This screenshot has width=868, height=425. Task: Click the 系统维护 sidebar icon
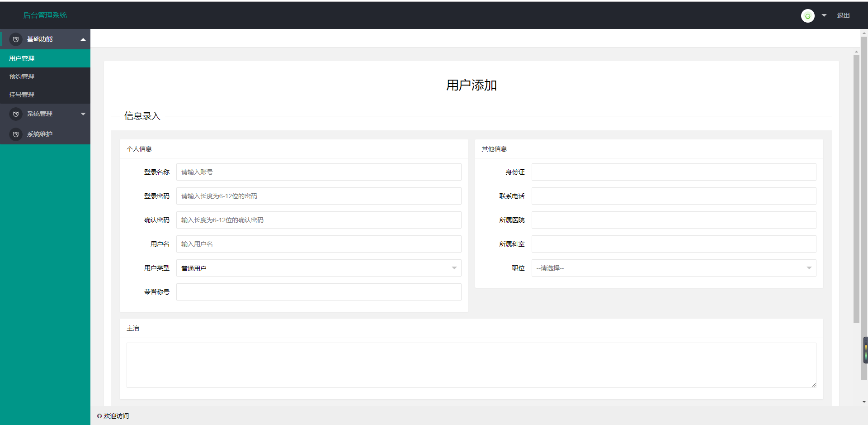[16, 134]
